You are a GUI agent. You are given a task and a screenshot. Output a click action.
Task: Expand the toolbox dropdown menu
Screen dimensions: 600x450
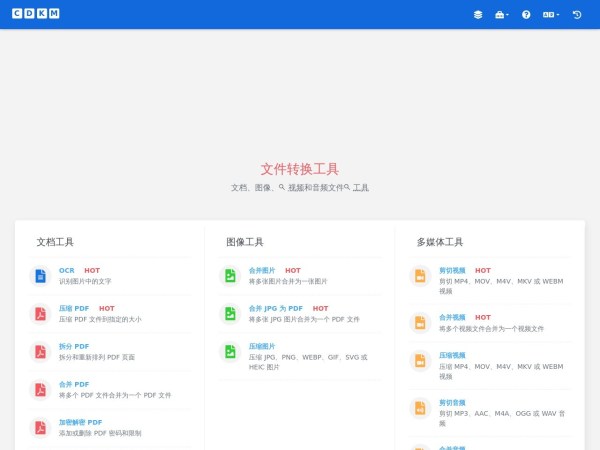(502, 15)
